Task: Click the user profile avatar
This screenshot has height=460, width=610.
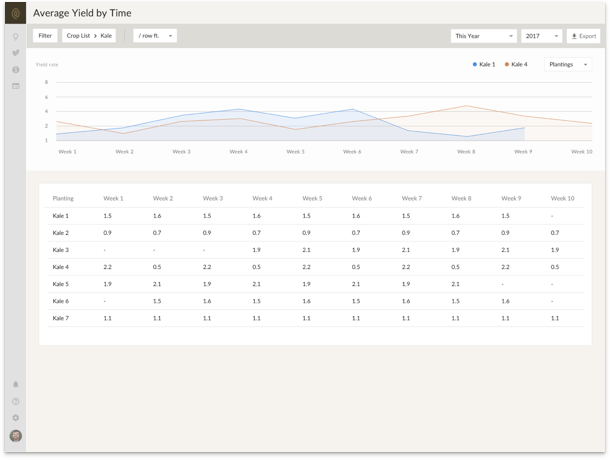Action: coord(16,435)
